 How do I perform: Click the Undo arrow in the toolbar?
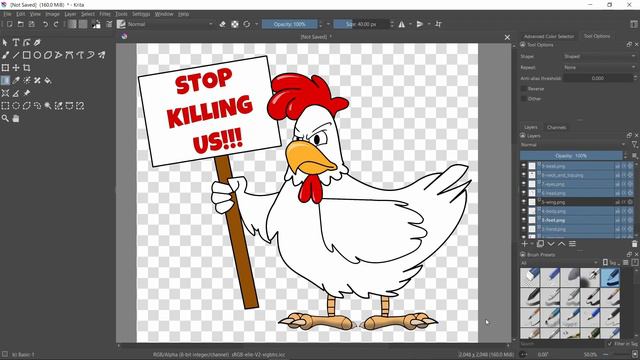[x=45, y=24]
